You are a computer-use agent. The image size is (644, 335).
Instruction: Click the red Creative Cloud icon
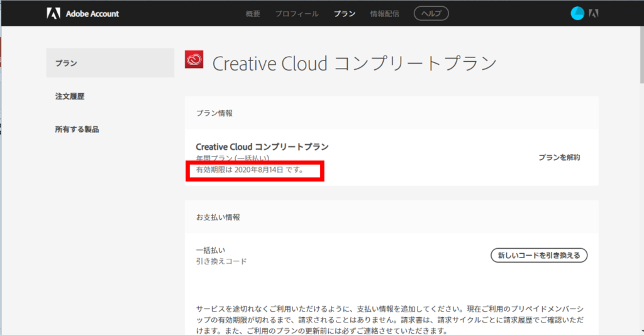pos(194,59)
